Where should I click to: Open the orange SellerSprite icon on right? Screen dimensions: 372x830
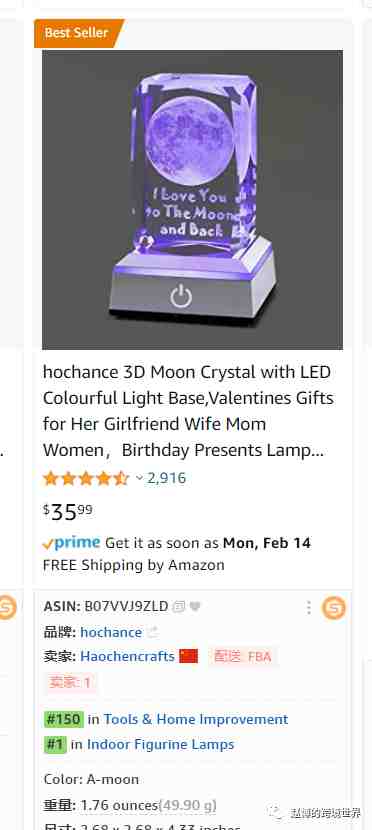tap(334, 607)
